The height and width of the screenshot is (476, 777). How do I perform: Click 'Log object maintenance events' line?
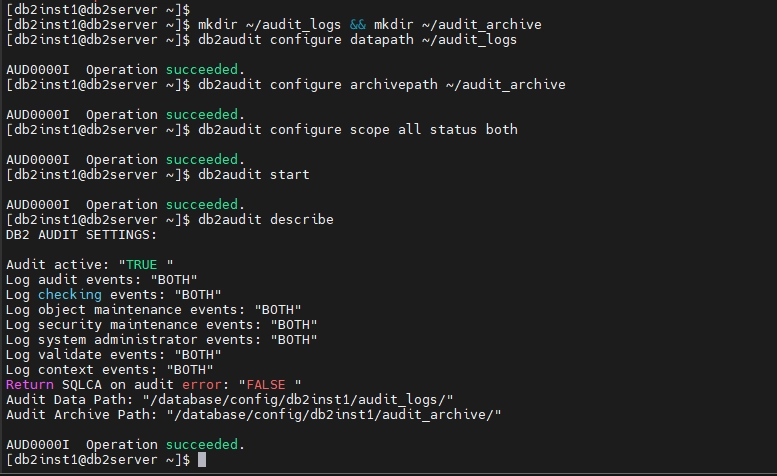tap(154, 310)
